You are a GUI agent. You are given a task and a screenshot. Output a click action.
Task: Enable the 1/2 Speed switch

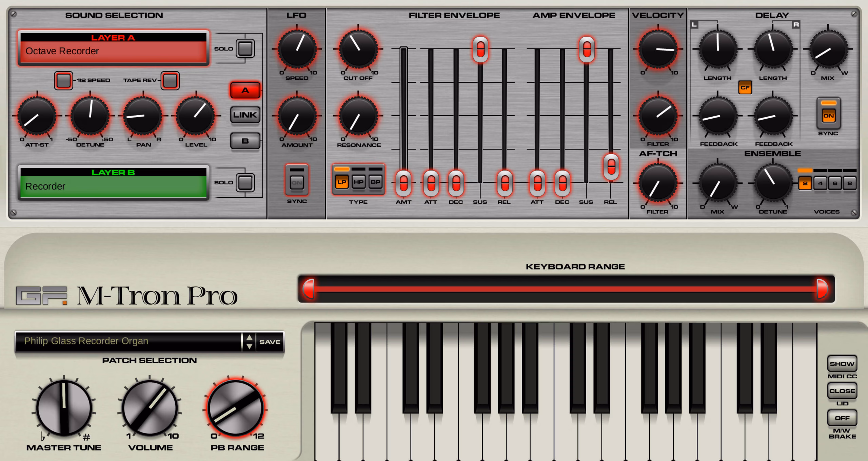(63, 80)
